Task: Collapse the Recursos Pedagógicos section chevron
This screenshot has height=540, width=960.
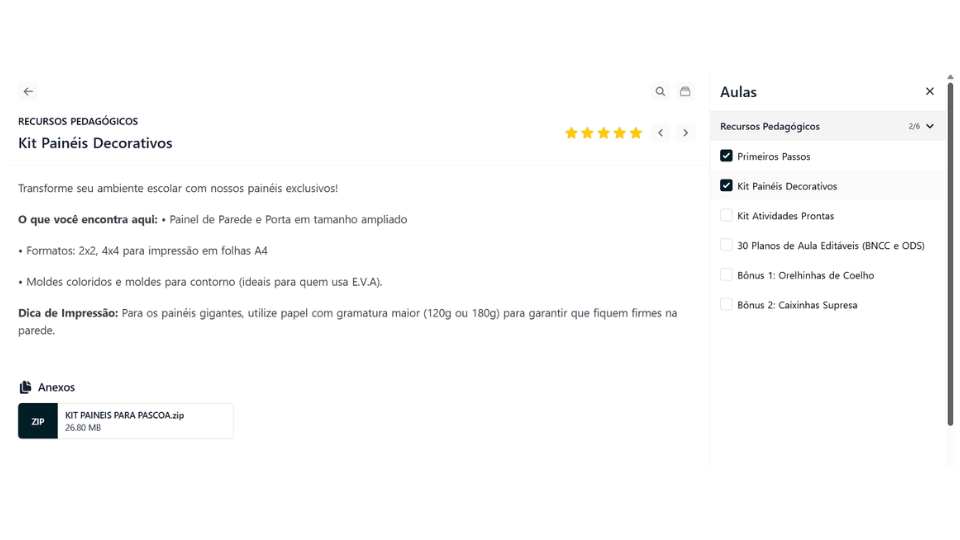Action: tap(930, 127)
